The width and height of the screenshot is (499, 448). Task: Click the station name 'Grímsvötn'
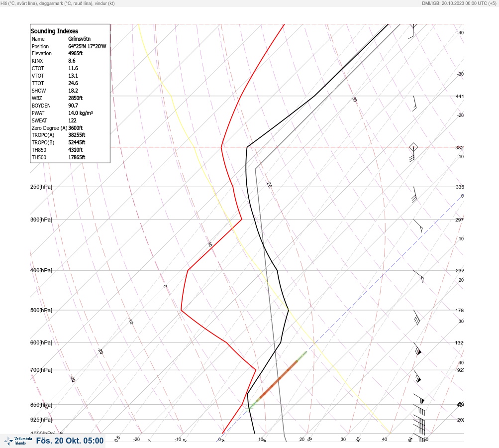(x=79, y=39)
